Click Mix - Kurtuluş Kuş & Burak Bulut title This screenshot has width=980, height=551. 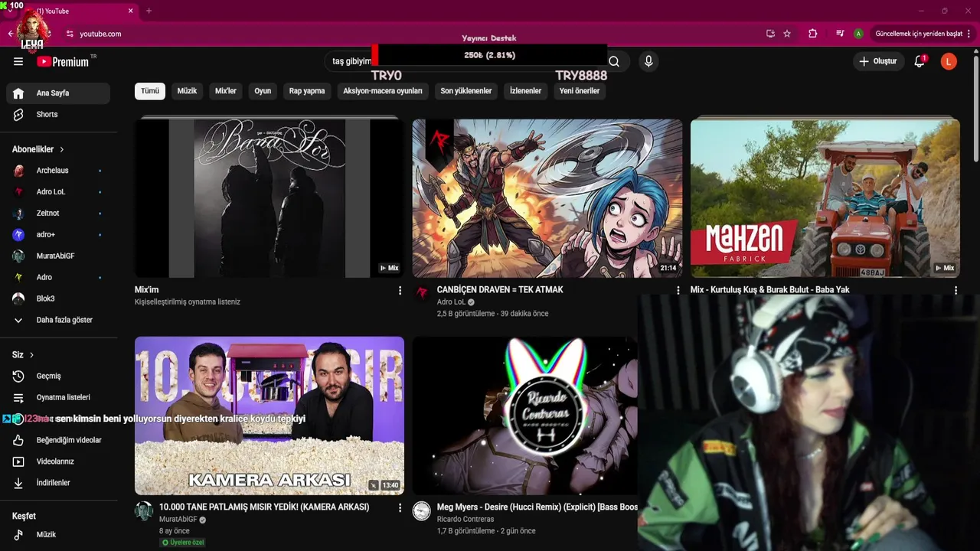pyautogui.click(x=769, y=290)
